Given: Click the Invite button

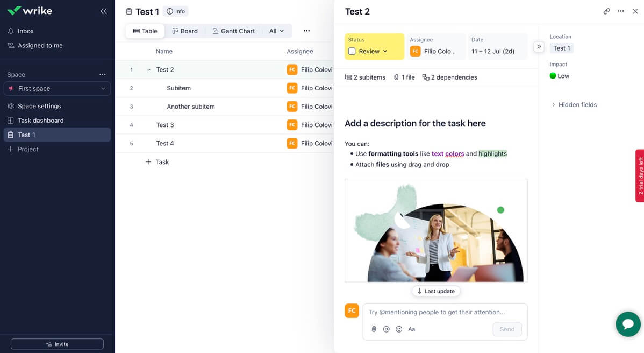Looking at the screenshot, I should [57, 344].
